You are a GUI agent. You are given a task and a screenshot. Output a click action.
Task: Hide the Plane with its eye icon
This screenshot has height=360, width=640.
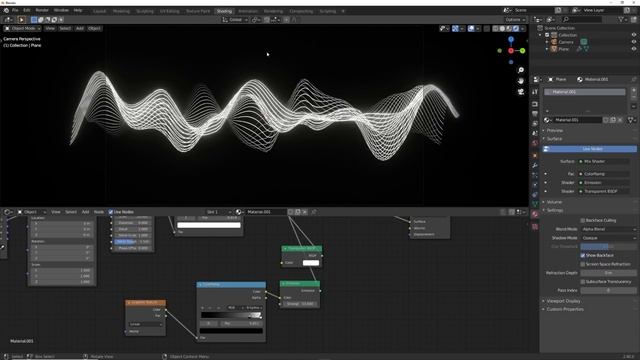[x=634, y=49]
